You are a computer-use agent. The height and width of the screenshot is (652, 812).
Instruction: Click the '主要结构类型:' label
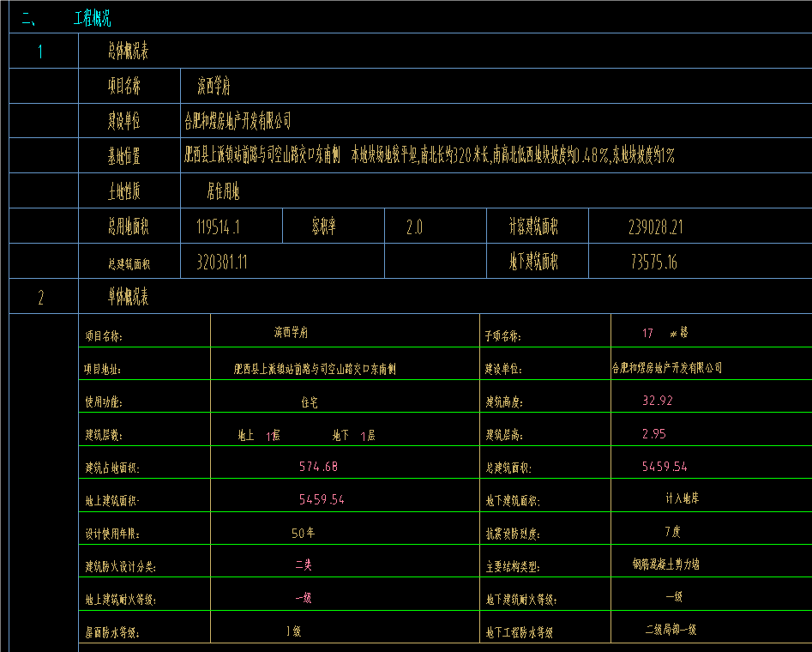point(513,567)
